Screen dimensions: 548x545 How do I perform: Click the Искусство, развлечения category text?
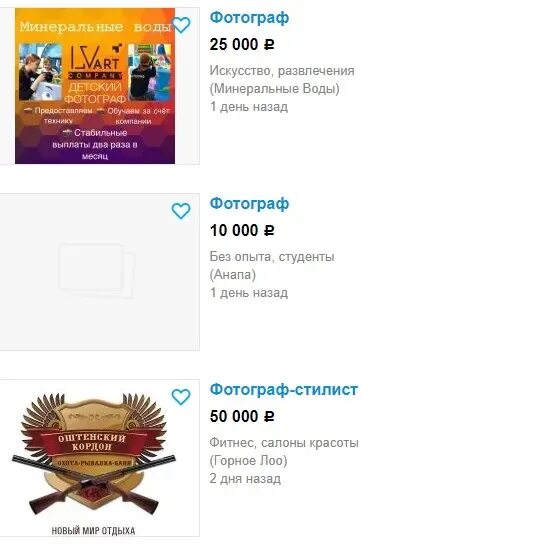[x=282, y=71]
